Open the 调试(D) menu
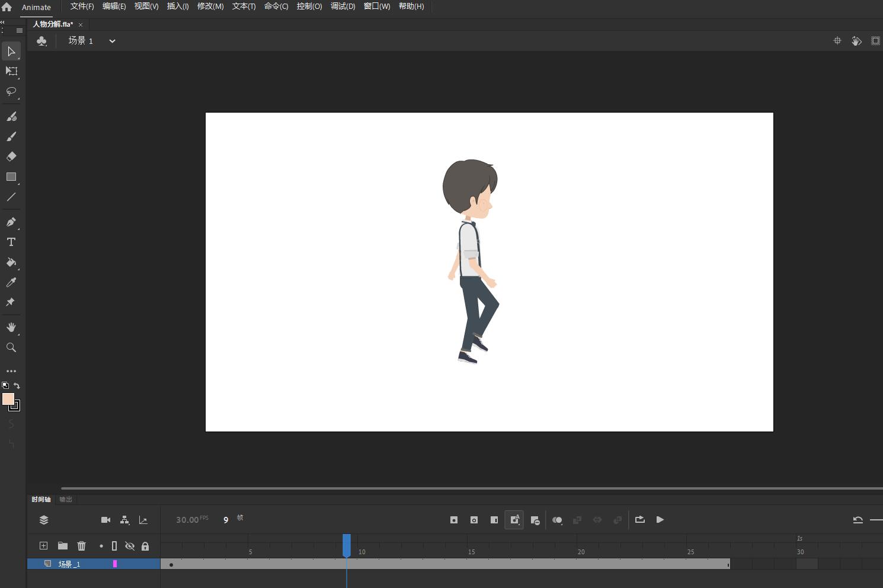The image size is (883, 588). 343,7
